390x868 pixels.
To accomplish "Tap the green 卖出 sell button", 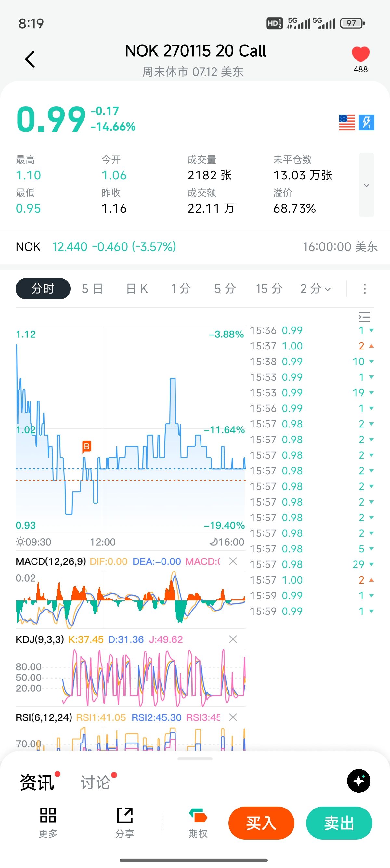I will point(339,823).
